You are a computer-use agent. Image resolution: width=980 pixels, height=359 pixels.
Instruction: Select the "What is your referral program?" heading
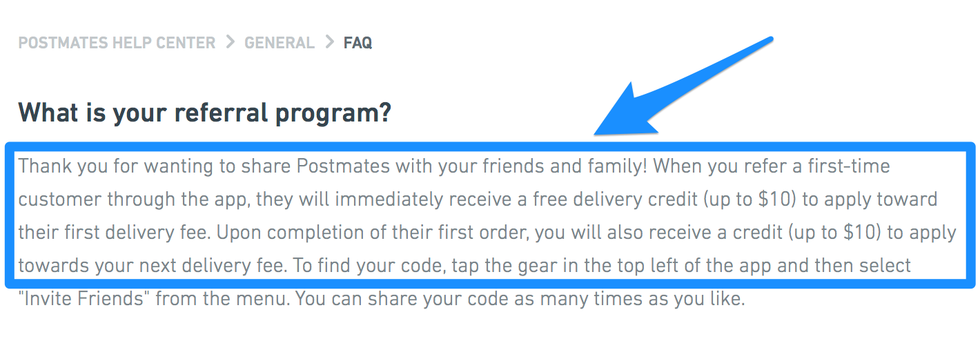tap(204, 112)
